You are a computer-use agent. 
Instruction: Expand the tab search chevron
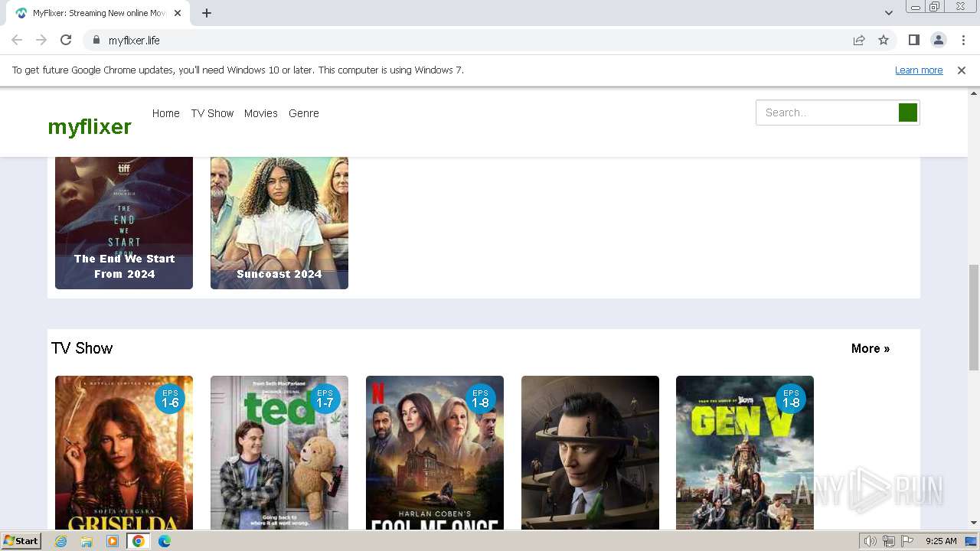(888, 13)
